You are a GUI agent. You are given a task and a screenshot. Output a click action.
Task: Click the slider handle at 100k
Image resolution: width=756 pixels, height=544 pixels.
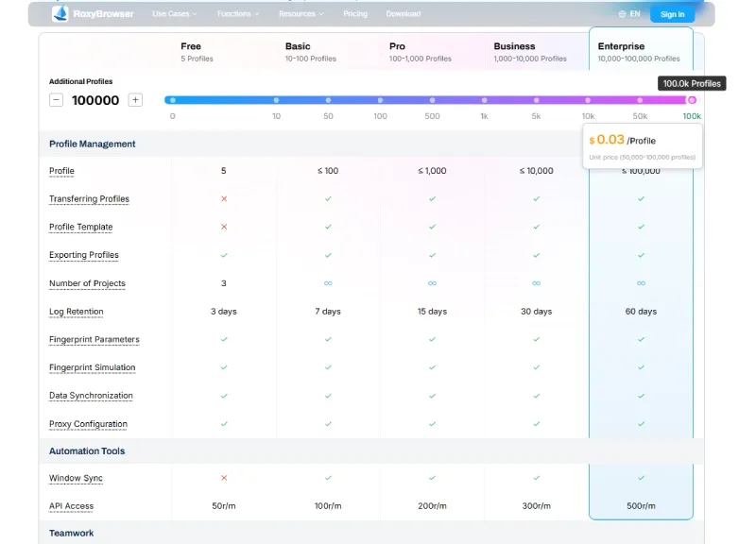(692, 100)
